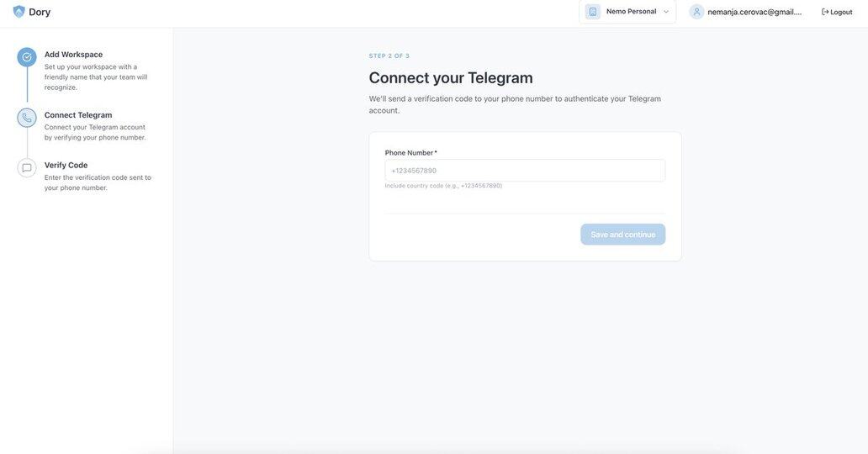Select the Add Workspace step title

pos(73,55)
